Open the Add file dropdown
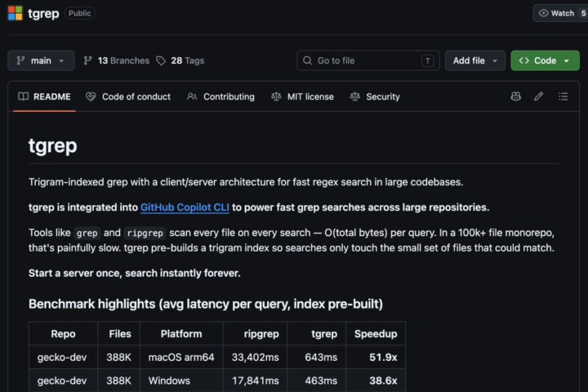 pyautogui.click(x=474, y=60)
